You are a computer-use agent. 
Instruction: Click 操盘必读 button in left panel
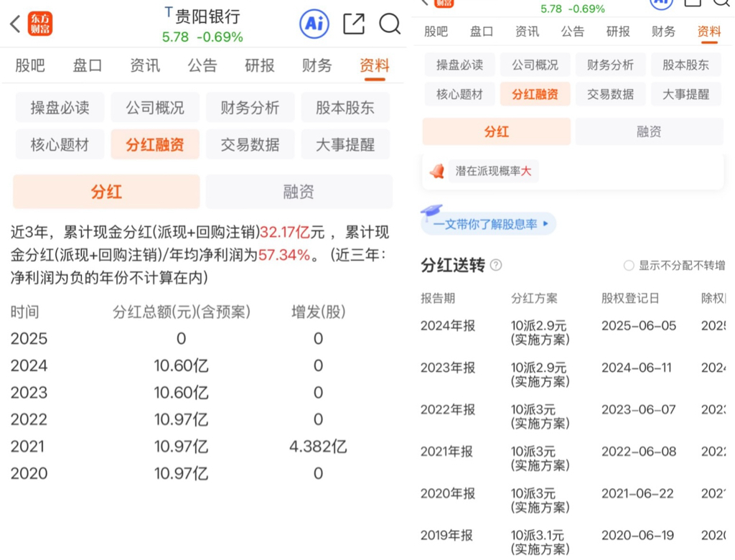click(60, 108)
